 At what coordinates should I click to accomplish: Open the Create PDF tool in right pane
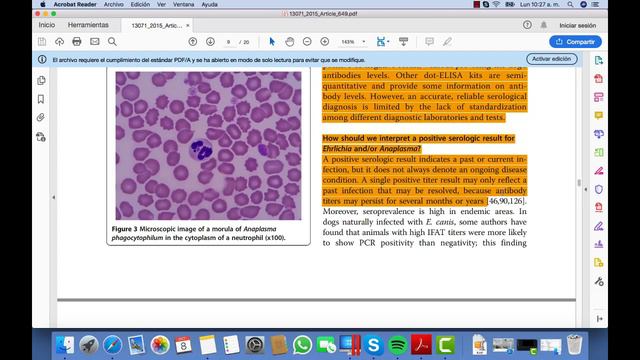click(599, 79)
